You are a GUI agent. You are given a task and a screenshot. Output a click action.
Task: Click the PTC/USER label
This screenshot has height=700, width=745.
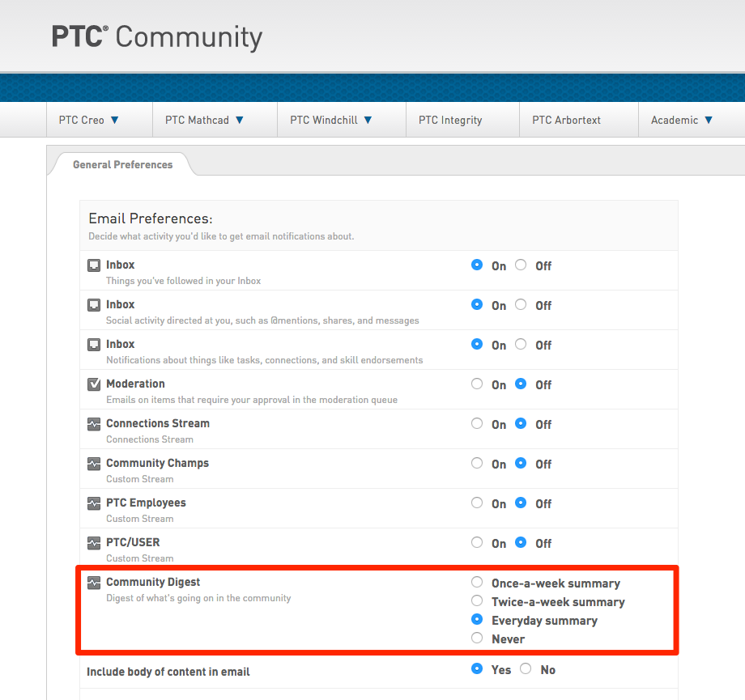(133, 542)
